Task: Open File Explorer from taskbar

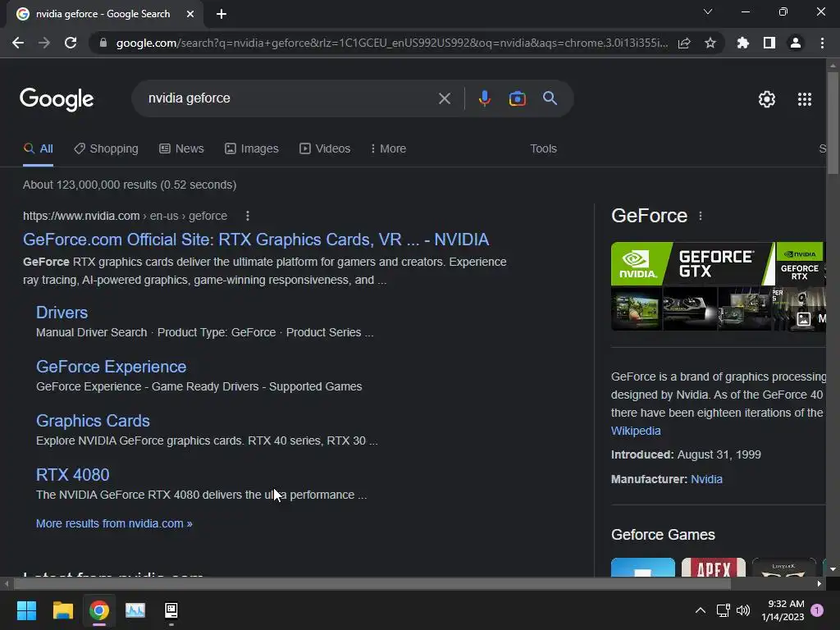Action: (x=62, y=610)
